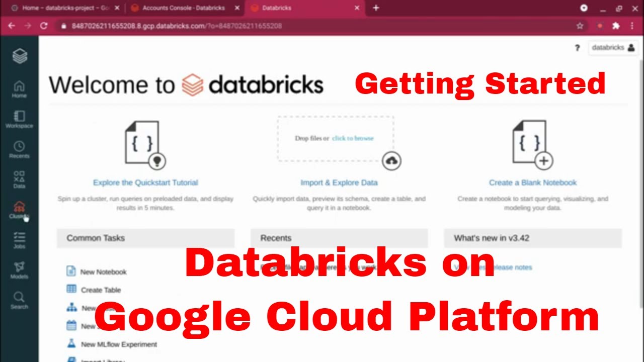
Task: Switch to Accounts Console - Databricks tab
Action: (x=185, y=8)
